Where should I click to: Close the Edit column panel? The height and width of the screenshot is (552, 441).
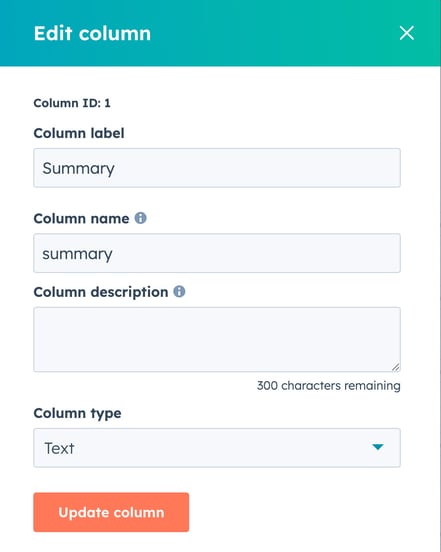pyautogui.click(x=407, y=33)
